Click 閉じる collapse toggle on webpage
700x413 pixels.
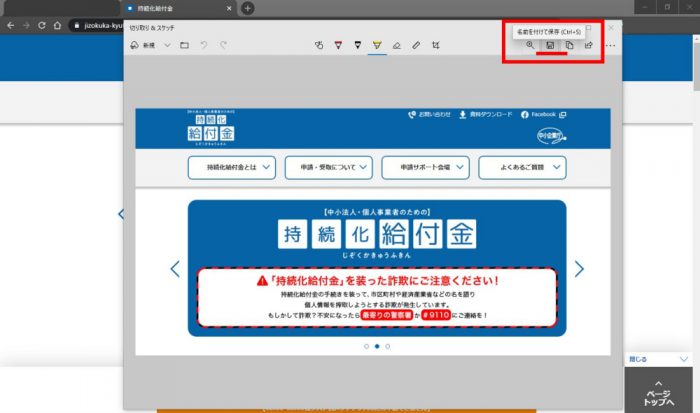click(x=658, y=359)
